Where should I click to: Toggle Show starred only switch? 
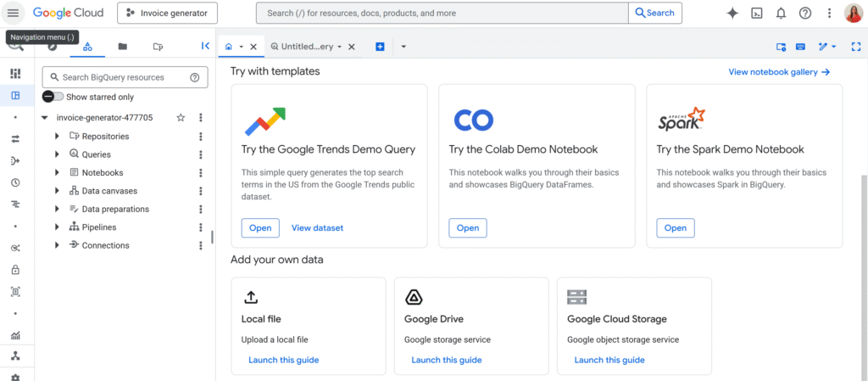(x=53, y=97)
